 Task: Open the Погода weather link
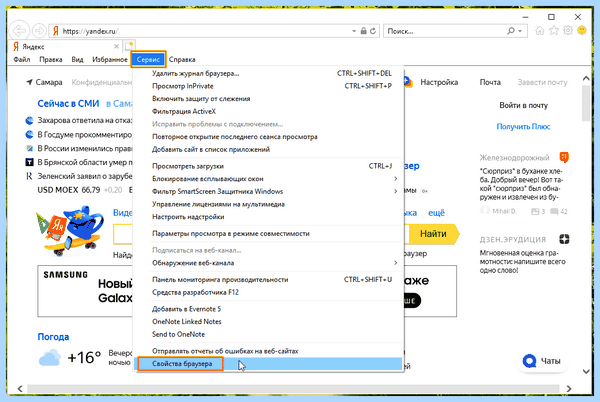(53, 337)
